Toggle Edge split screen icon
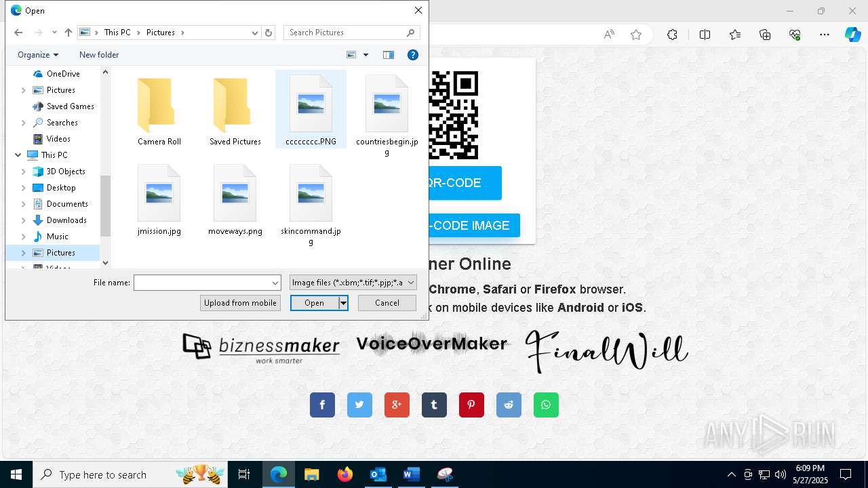The image size is (868, 488). pyautogui.click(x=705, y=35)
